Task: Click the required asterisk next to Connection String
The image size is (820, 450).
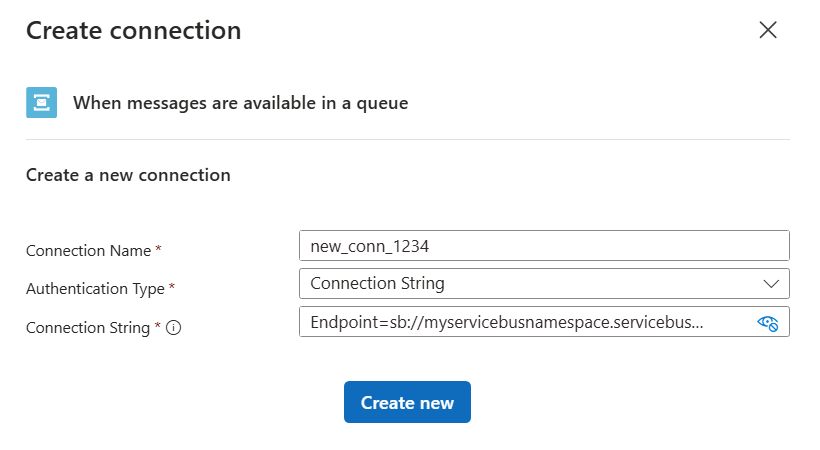Action: (x=158, y=326)
